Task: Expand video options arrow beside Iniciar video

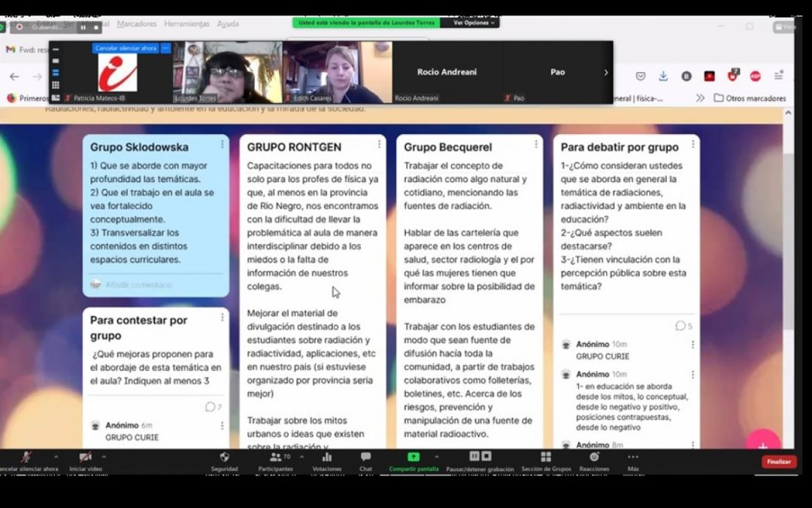Action: pyautogui.click(x=104, y=457)
